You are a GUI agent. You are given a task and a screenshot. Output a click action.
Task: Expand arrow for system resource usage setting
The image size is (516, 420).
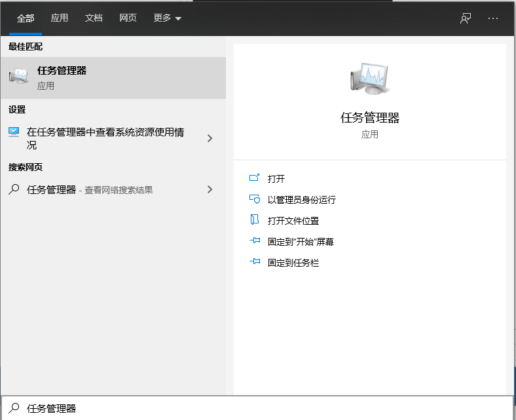point(210,138)
